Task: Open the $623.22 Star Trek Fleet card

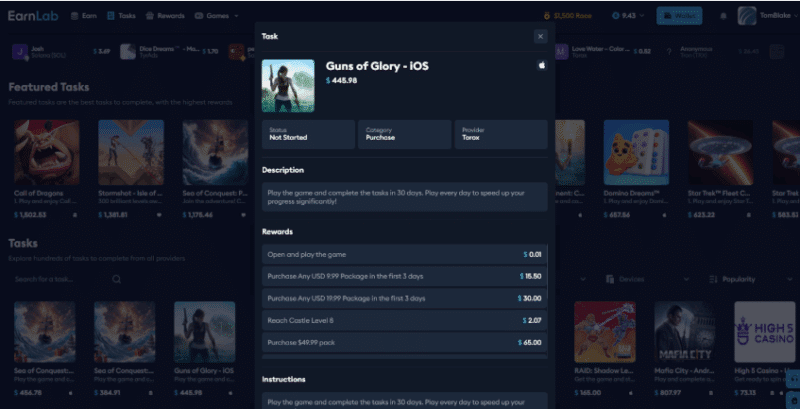Action: pyautogui.click(x=720, y=169)
